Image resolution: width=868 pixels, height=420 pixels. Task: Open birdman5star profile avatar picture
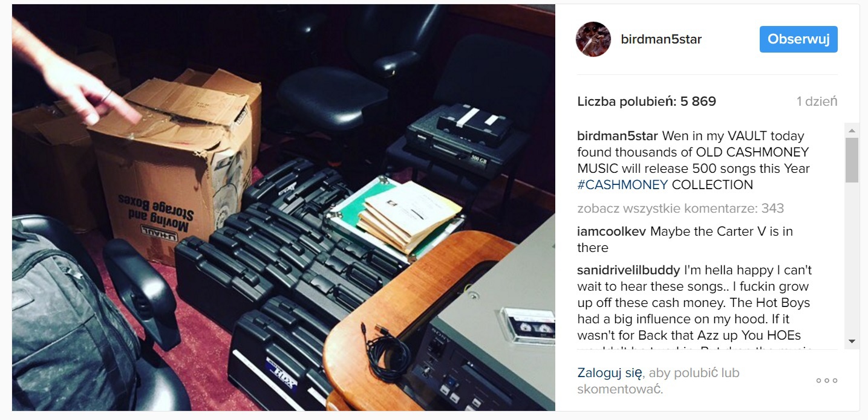(x=593, y=39)
